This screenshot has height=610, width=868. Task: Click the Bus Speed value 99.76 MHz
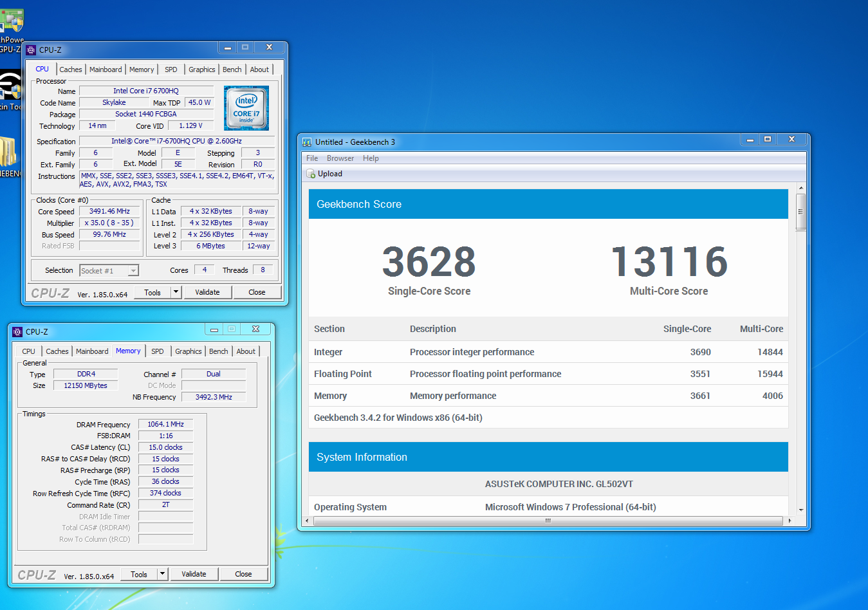point(109,234)
